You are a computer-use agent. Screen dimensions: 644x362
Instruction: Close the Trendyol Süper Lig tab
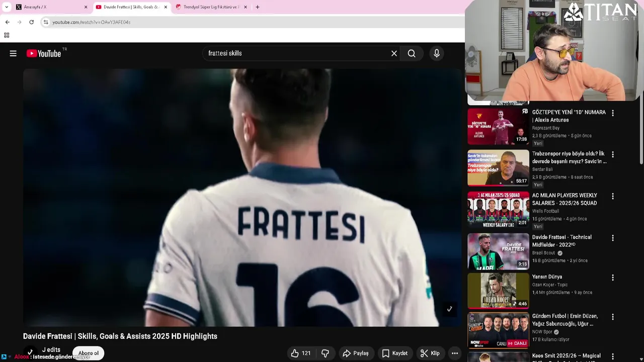[245, 7]
